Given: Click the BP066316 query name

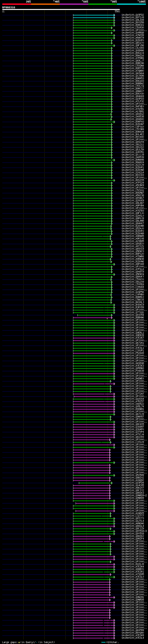Looking at the screenshot, I should click(9, 7).
